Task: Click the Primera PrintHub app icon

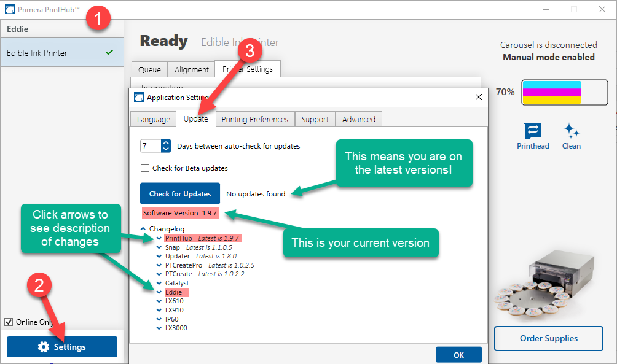Action: (10, 9)
